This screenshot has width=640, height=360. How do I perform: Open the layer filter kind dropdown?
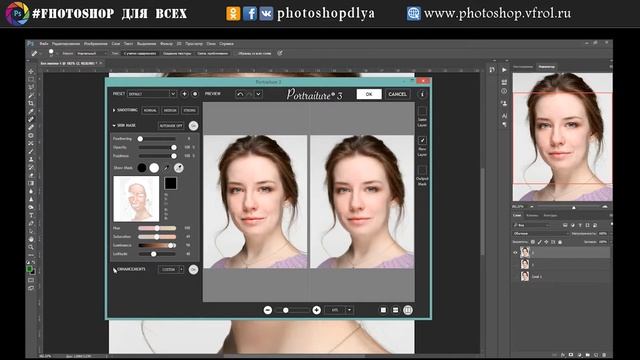point(532,225)
